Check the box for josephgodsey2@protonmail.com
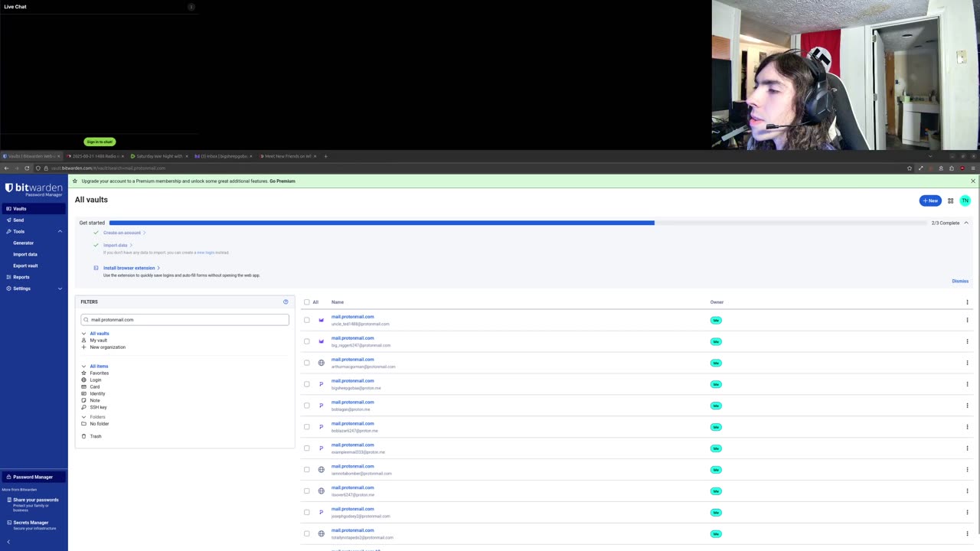The height and width of the screenshot is (551, 980). tap(307, 513)
